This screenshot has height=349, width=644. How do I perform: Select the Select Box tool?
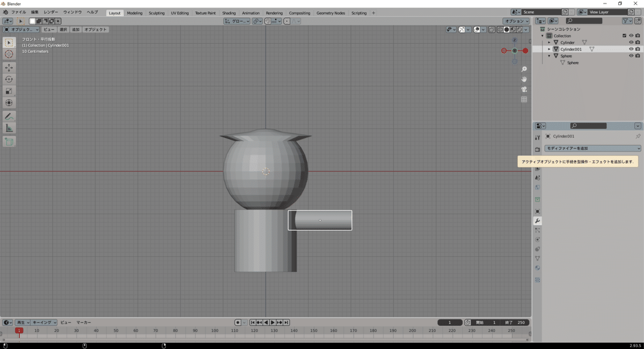[x=9, y=42]
